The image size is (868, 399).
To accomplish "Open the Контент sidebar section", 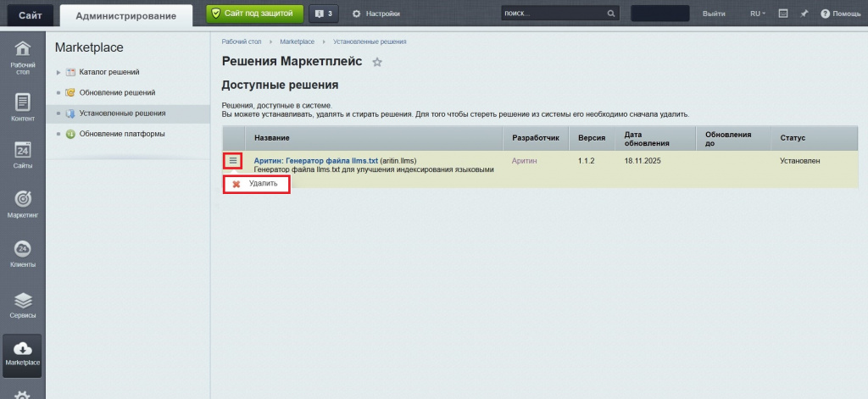I will 23,108.
